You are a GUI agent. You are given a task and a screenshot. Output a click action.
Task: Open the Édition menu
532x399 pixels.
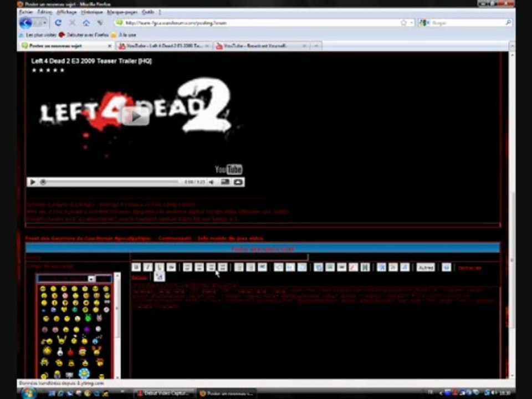(x=45, y=12)
